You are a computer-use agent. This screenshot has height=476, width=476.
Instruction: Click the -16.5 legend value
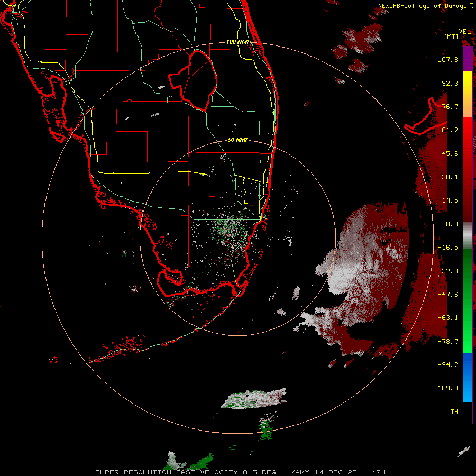pos(448,248)
